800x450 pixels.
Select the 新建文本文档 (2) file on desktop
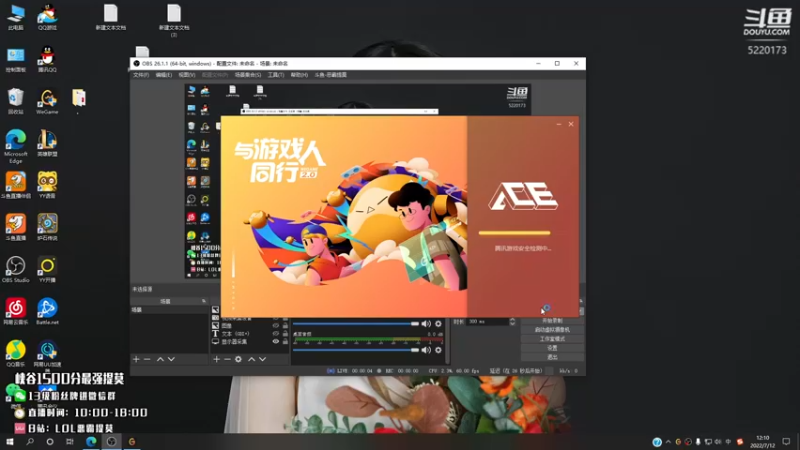pos(174,20)
